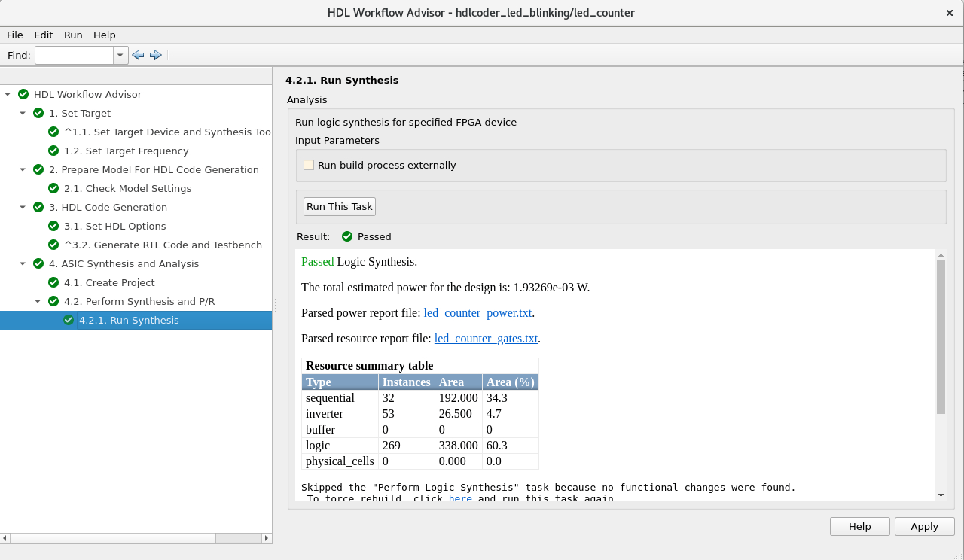Image resolution: width=964 pixels, height=560 pixels.
Task: Collapse 2. Prepare Model For HDL Code Generation
Action: pos(23,169)
